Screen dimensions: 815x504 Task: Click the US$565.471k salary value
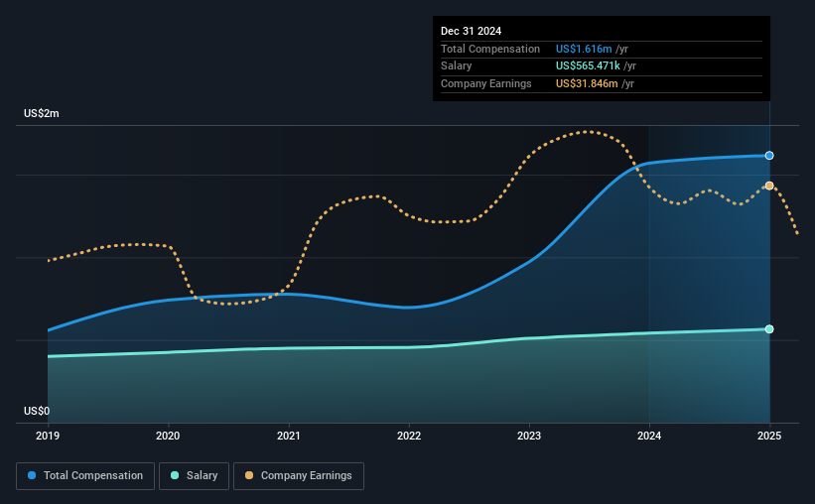588,66
